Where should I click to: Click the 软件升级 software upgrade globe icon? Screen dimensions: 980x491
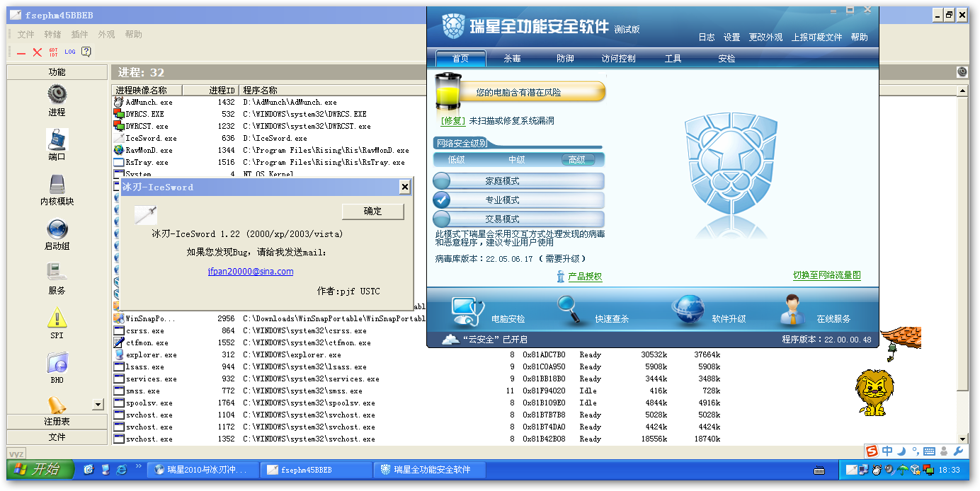[x=688, y=311]
